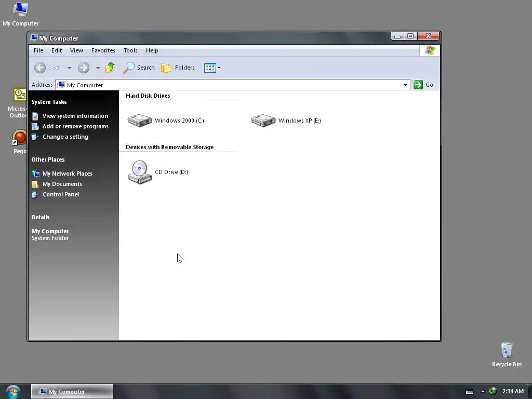The image size is (532, 399).
Task: Click the My Documents folder icon
Action: (35, 184)
